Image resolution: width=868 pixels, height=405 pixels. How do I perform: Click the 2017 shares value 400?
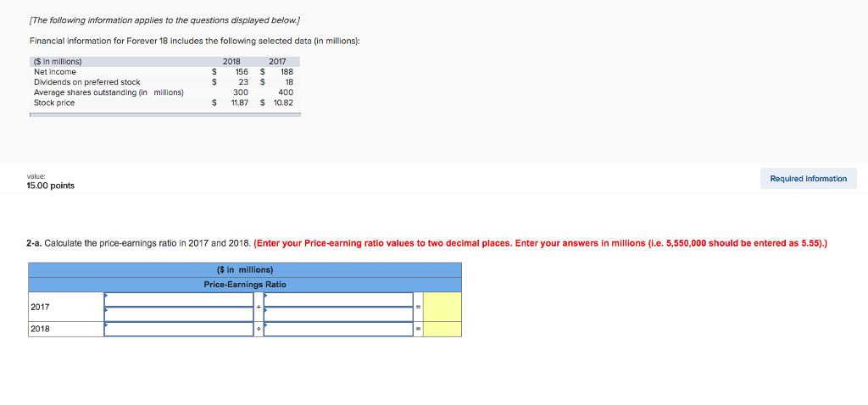click(287, 92)
